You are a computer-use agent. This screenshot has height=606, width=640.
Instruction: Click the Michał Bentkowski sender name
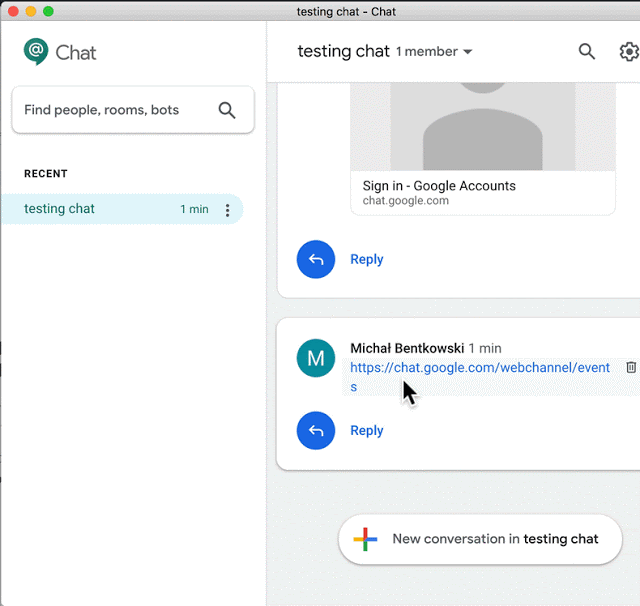pos(407,348)
